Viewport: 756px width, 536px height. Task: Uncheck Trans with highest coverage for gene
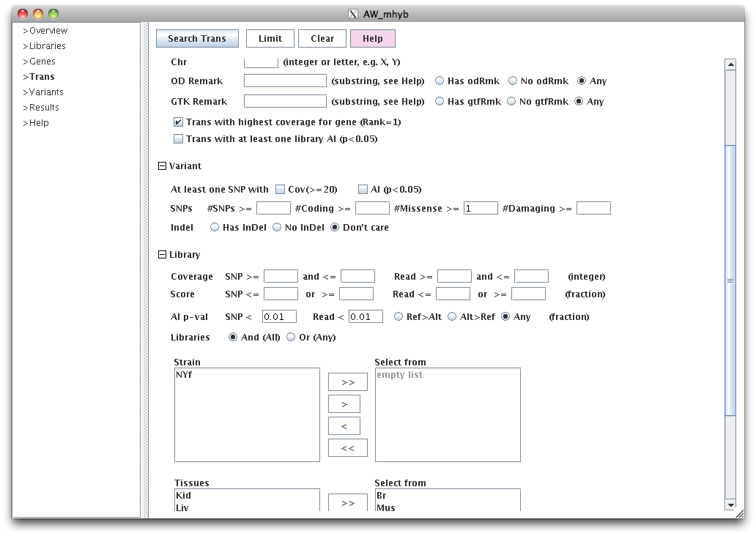[x=178, y=122]
